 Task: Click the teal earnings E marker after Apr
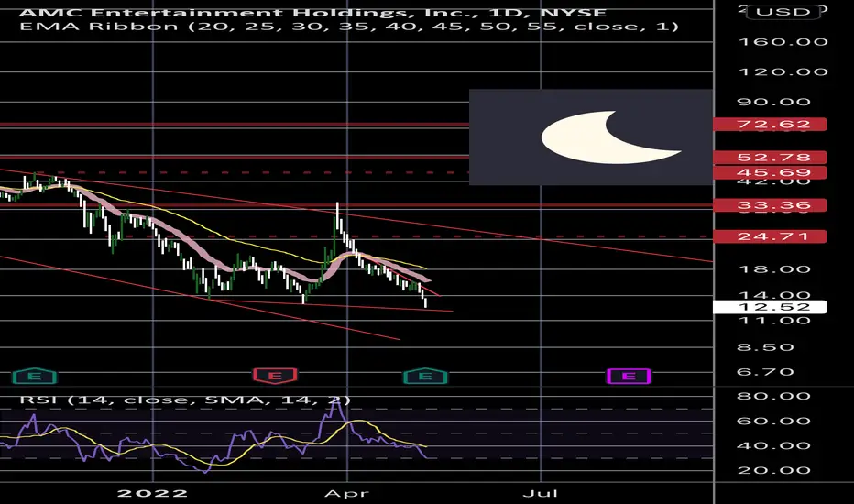[425, 376]
